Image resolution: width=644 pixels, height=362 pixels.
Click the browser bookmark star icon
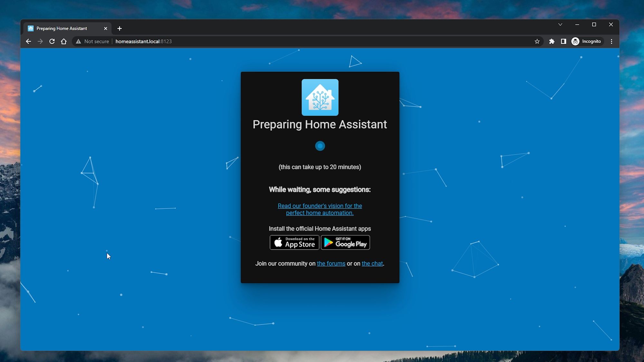pyautogui.click(x=536, y=42)
